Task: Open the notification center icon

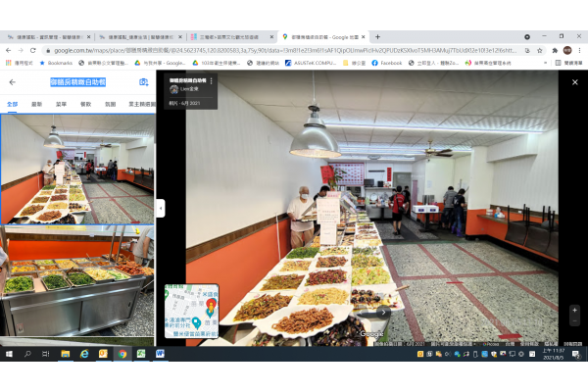Action: 576,354
